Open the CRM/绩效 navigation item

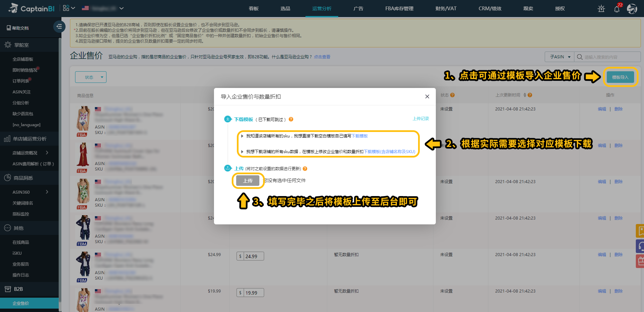490,9
